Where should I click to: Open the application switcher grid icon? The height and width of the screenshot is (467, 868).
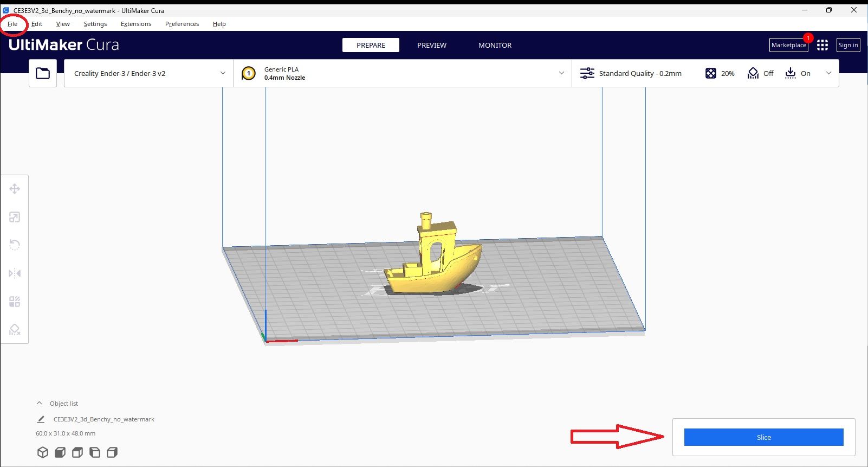click(x=822, y=45)
